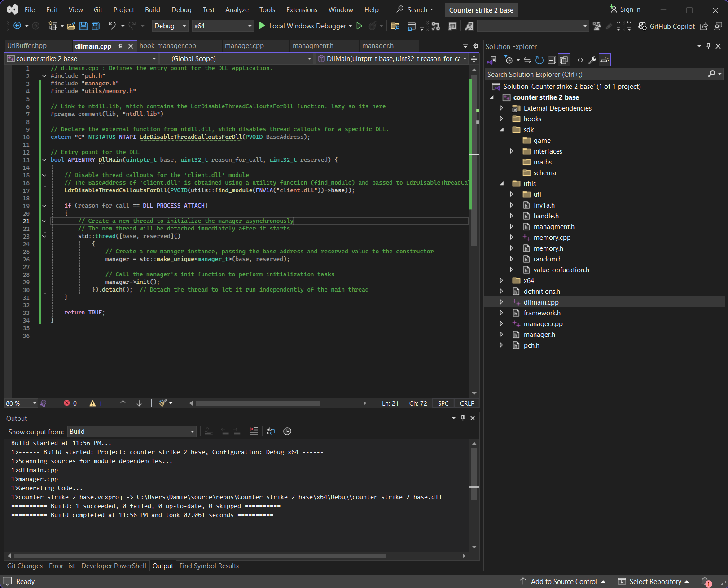Click the Send Feedback person icon
This screenshot has height=588, width=728.
point(718,26)
